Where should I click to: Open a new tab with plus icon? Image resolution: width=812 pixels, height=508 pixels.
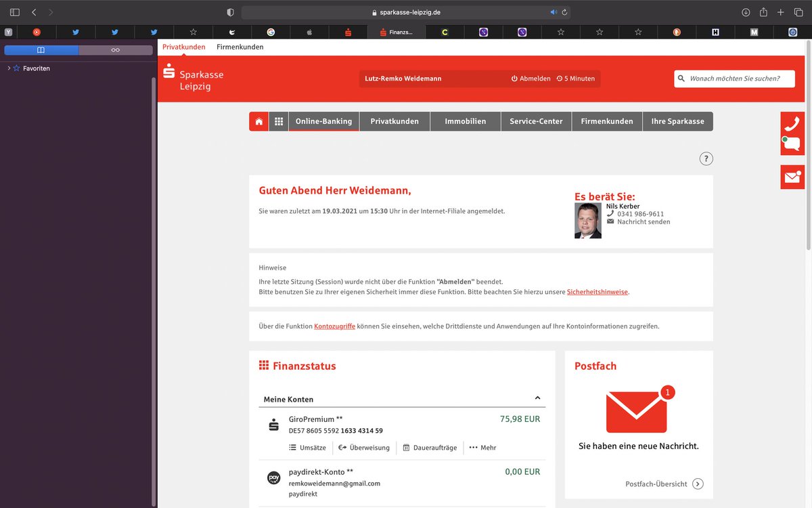pyautogui.click(x=780, y=12)
